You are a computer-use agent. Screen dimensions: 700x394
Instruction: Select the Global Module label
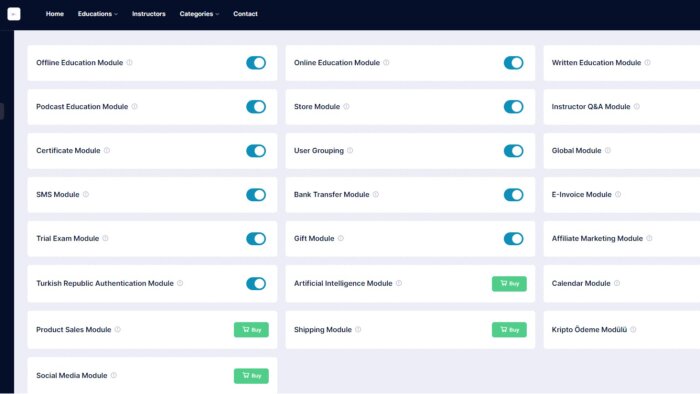(x=576, y=150)
